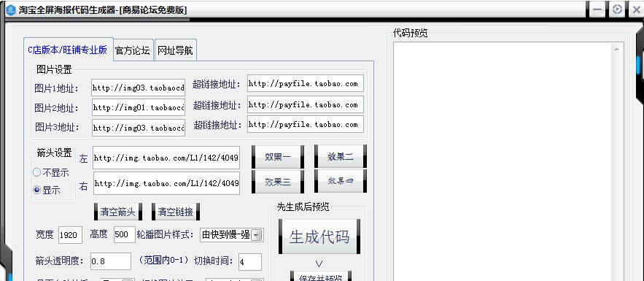Click the 高度 field showing 500

click(125, 234)
